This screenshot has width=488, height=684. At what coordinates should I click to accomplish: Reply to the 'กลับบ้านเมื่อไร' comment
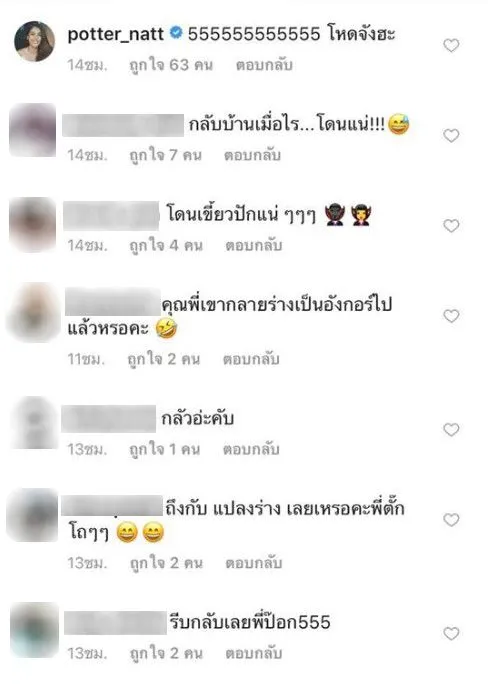tap(253, 155)
